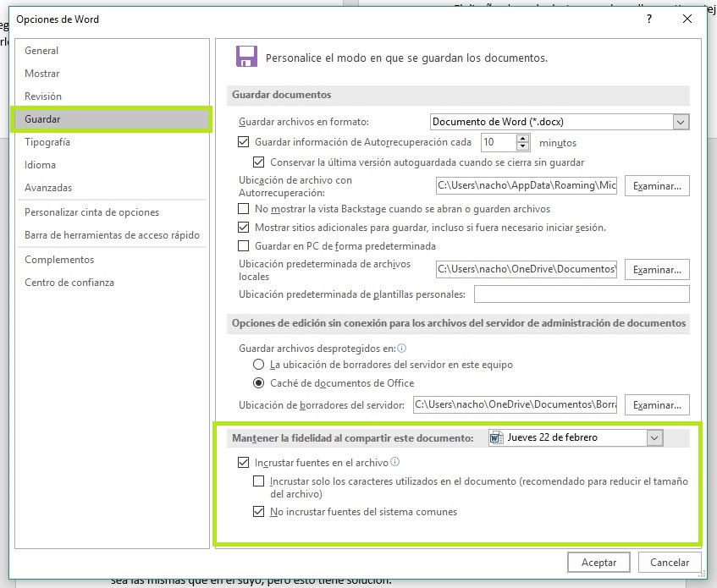Open the 'Guardar archivos en formato' dropdown
This screenshot has width=717, height=588.
[681, 122]
